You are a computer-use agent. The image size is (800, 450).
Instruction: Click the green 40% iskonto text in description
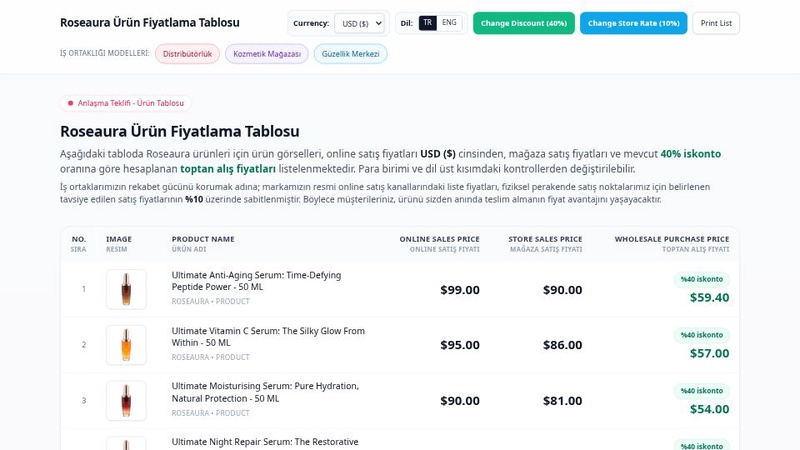690,154
